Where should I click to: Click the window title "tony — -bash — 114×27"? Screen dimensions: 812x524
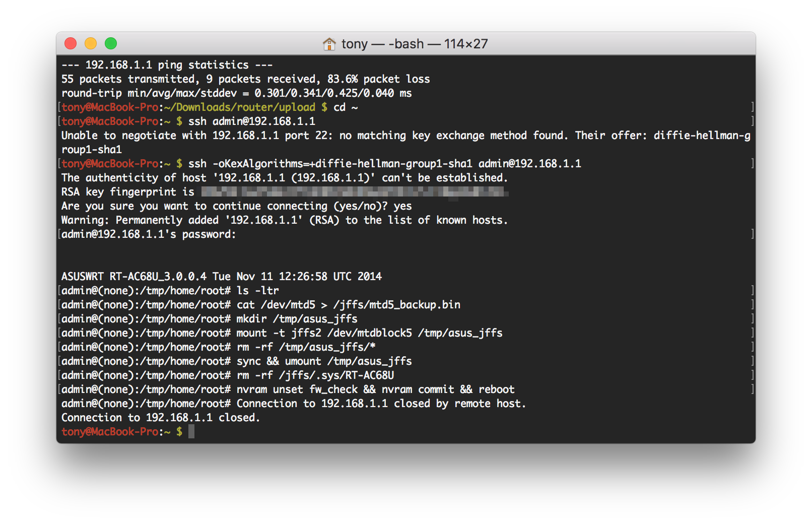point(414,44)
